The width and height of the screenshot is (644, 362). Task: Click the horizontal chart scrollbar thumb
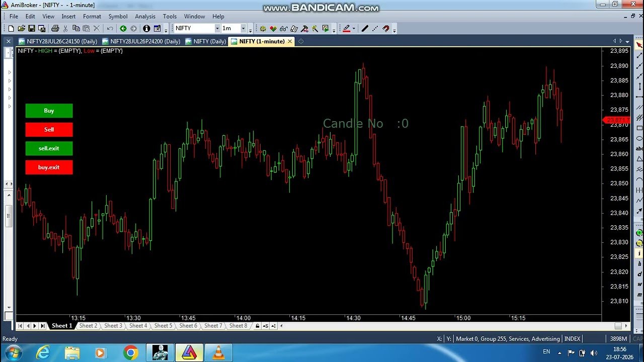[x=618, y=326]
